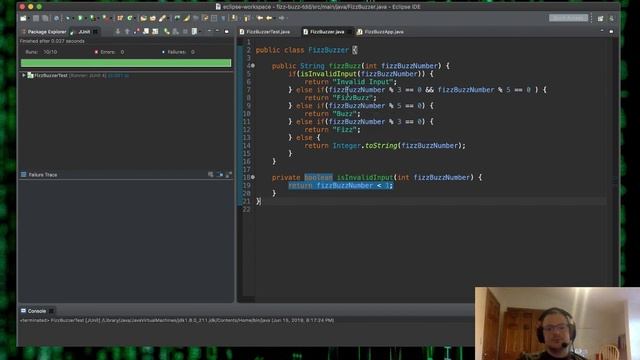Collapse the fizzBuzz method fold at line 4
The height and width of the screenshot is (360, 640).
pos(253,65)
